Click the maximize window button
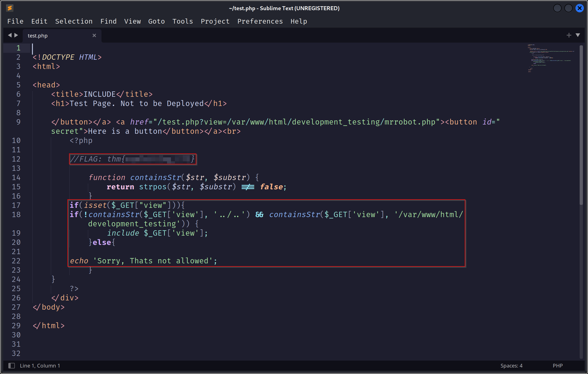588x374 pixels. click(568, 8)
